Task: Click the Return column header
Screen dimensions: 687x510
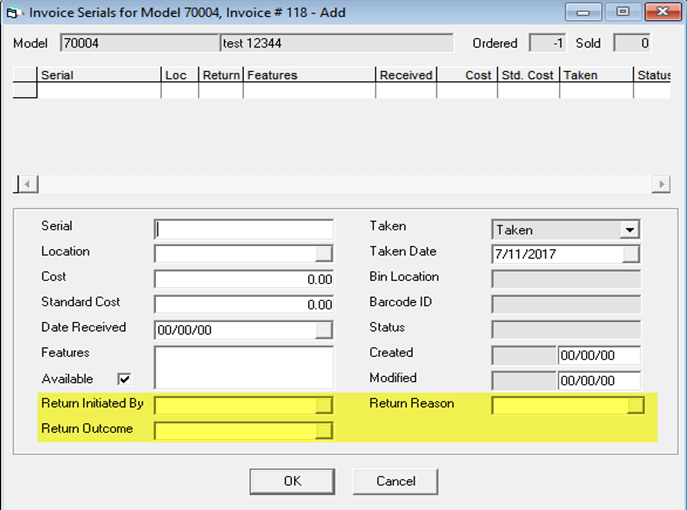Action: point(221,75)
